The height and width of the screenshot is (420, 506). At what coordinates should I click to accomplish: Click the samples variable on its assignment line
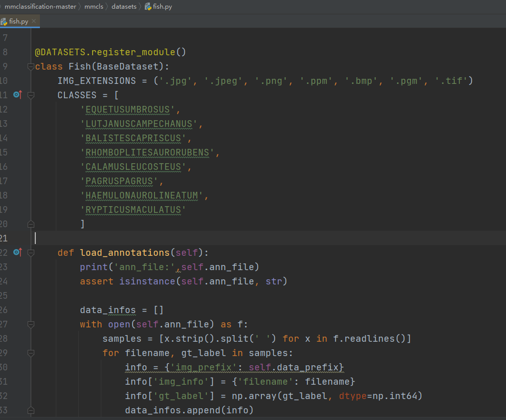click(122, 339)
